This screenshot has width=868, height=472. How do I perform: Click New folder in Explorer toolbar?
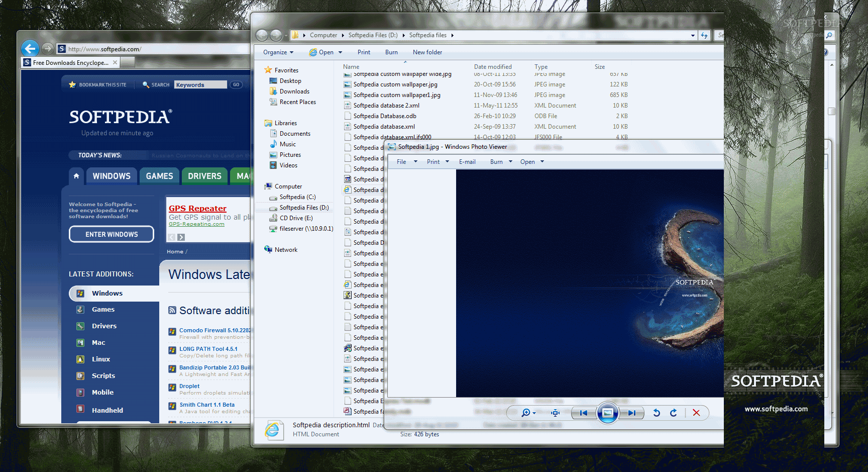[427, 52]
